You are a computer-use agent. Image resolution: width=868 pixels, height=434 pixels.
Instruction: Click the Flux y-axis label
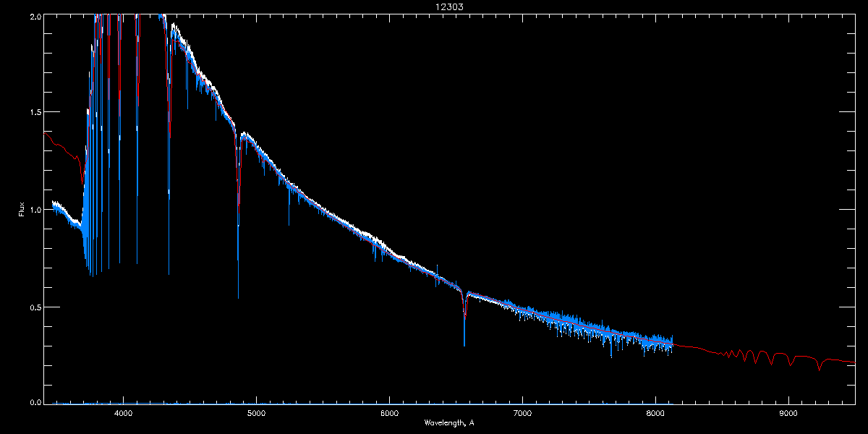tap(22, 209)
